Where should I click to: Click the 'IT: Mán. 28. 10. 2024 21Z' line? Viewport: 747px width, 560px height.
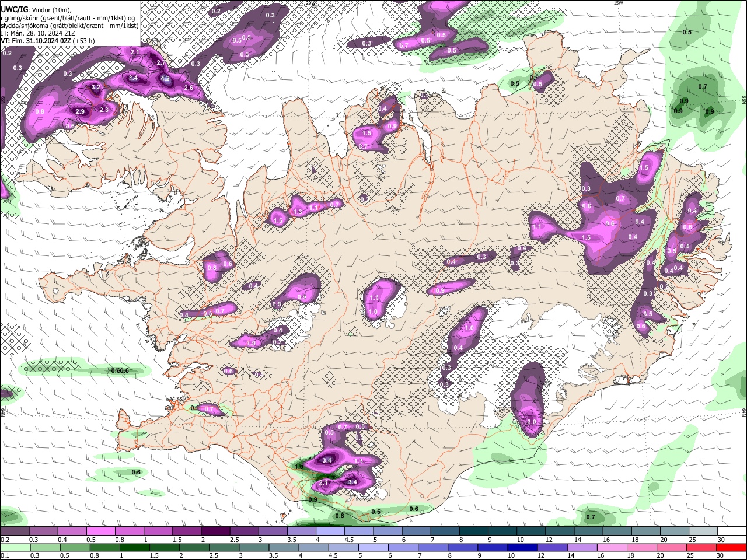[x=37, y=33]
